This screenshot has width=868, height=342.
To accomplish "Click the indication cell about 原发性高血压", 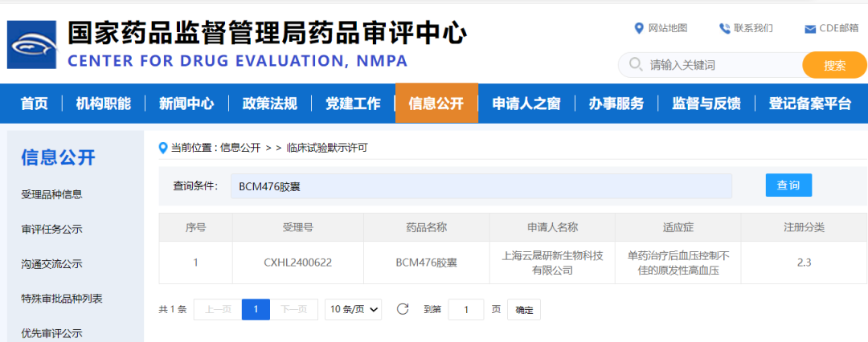I will (678, 263).
